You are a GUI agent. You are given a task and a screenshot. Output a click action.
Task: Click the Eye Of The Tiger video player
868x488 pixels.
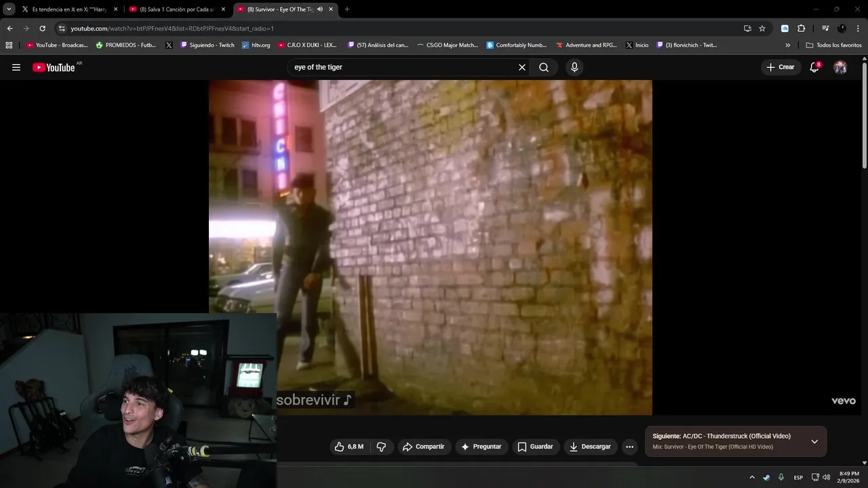point(430,247)
